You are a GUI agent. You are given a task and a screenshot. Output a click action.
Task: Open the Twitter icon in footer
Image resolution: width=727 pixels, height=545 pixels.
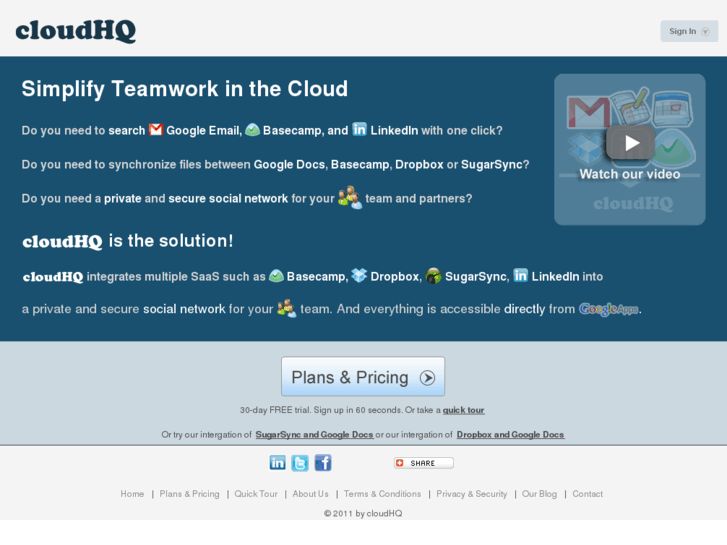point(300,463)
